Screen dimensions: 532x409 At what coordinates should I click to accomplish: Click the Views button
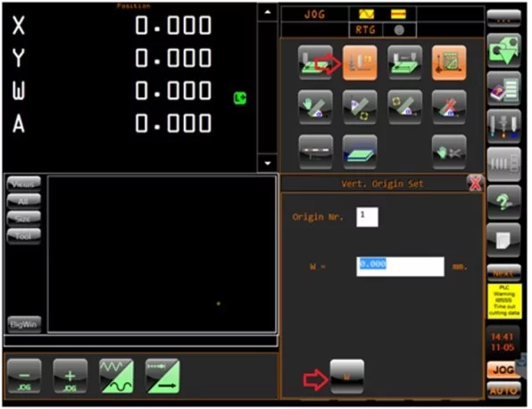click(x=24, y=184)
